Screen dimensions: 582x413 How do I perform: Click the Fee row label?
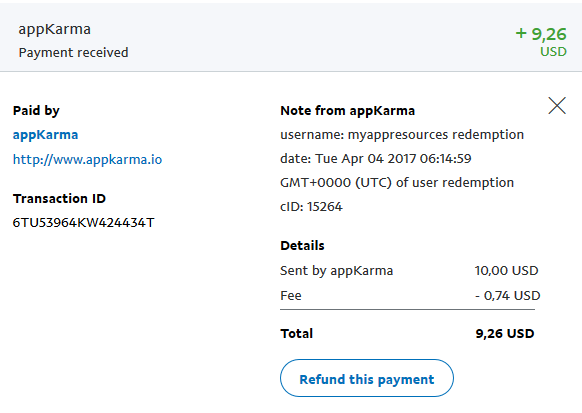click(x=291, y=296)
